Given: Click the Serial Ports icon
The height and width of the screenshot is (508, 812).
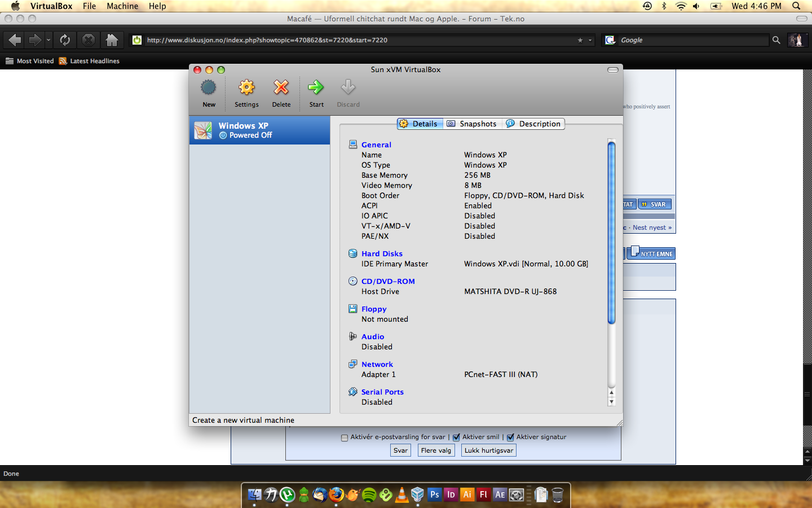Looking at the screenshot, I should point(353,392).
